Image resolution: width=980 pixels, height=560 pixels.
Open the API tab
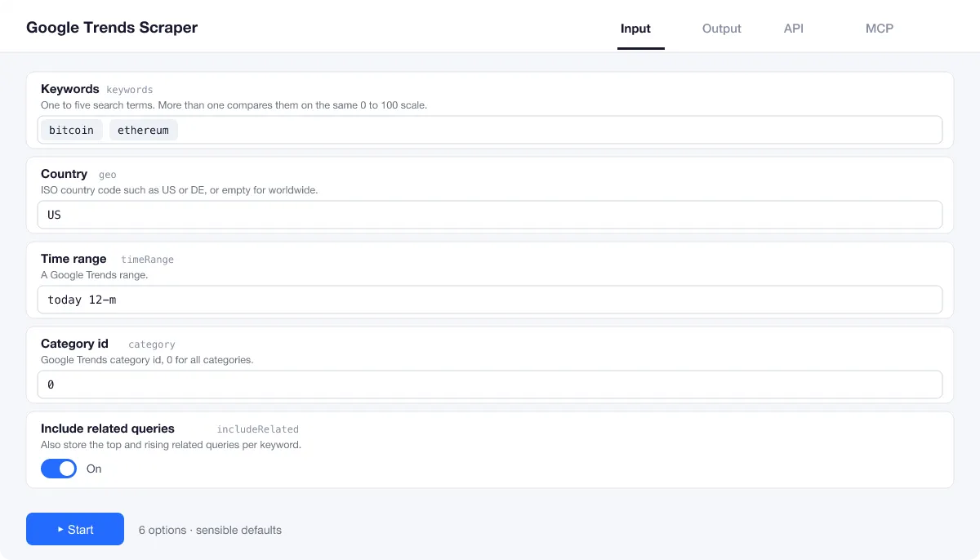794,29
